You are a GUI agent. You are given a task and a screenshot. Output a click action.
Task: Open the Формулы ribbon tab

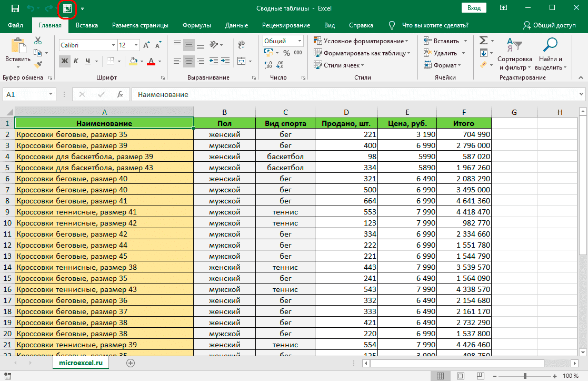coord(196,25)
